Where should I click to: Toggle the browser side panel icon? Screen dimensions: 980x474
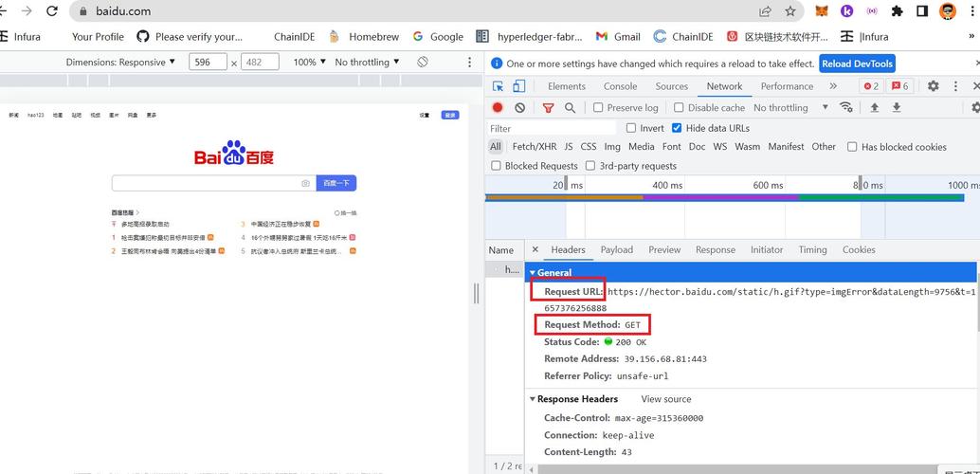pos(922,11)
